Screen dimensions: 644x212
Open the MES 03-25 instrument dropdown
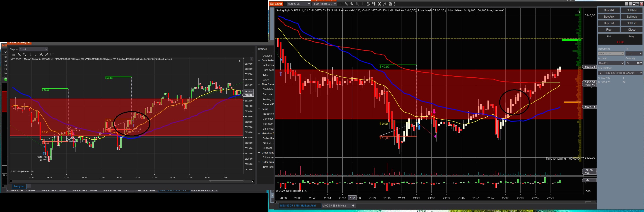(298, 4)
